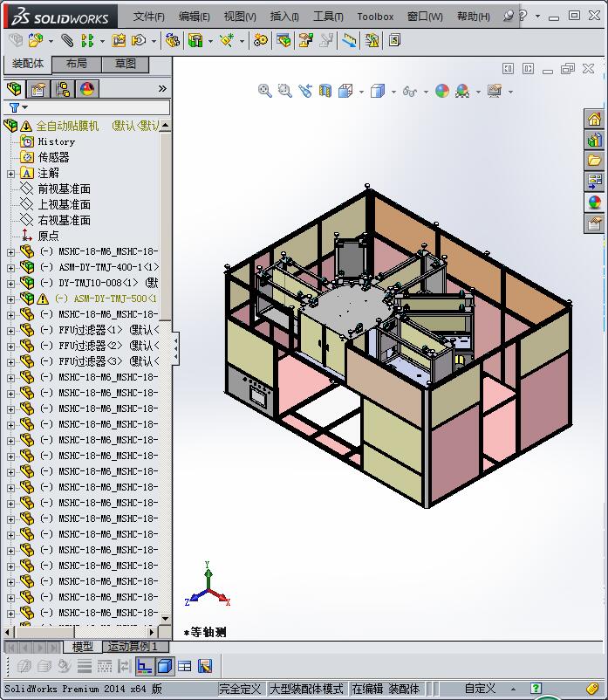Click the yellow tag icon in status bar

pyautogui.click(x=592, y=689)
